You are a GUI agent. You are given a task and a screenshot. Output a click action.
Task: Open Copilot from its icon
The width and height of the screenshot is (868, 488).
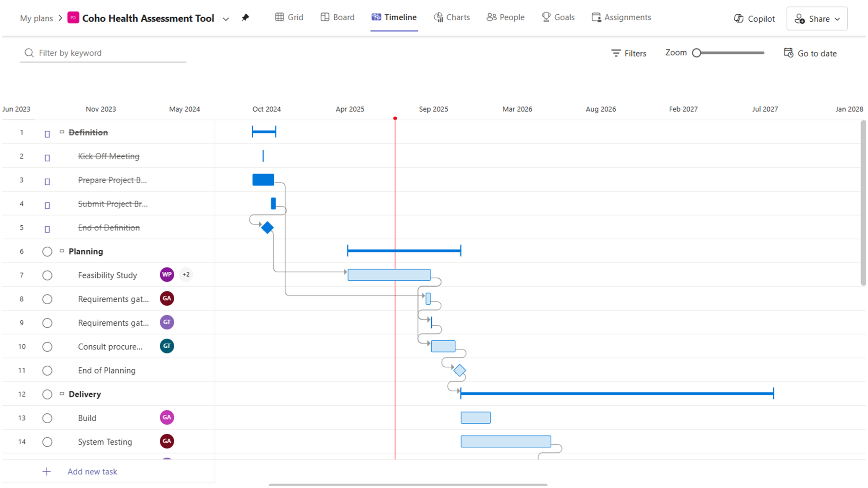pyautogui.click(x=738, y=19)
